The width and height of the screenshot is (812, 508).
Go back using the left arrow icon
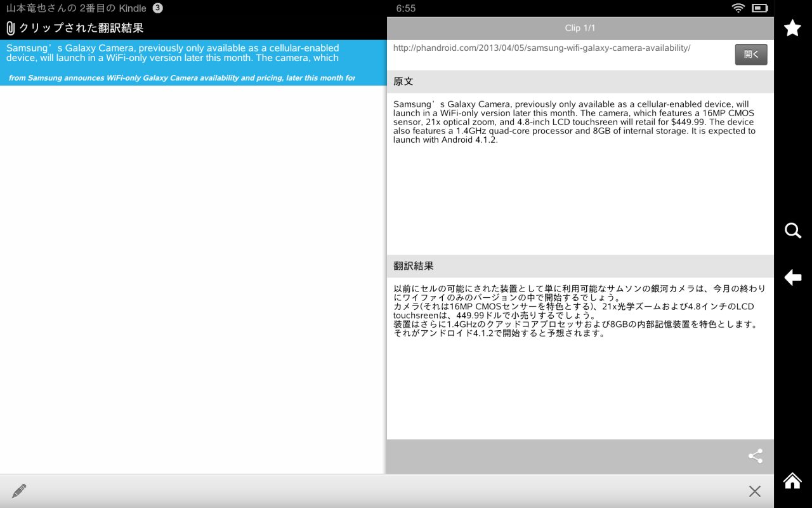(x=793, y=277)
